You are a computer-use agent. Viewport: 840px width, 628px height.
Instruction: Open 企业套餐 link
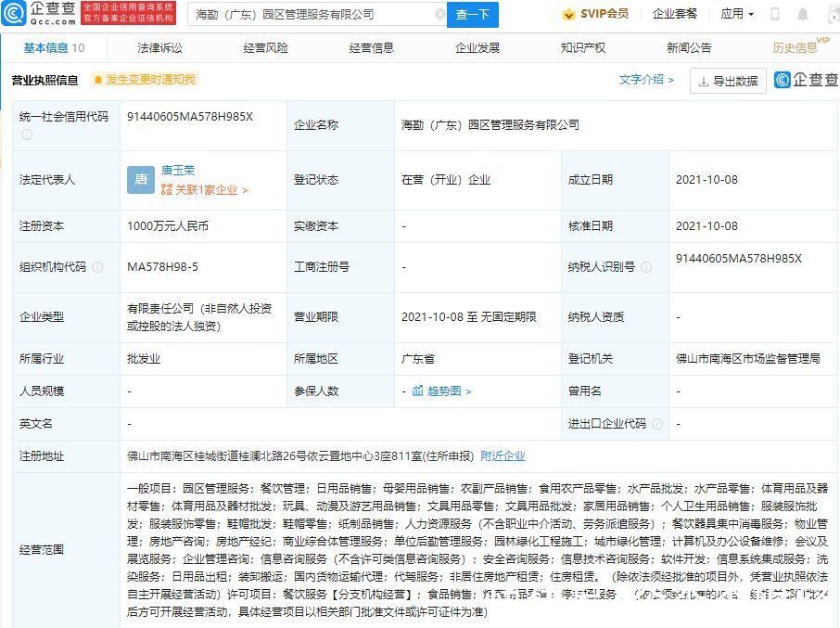coord(675,14)
